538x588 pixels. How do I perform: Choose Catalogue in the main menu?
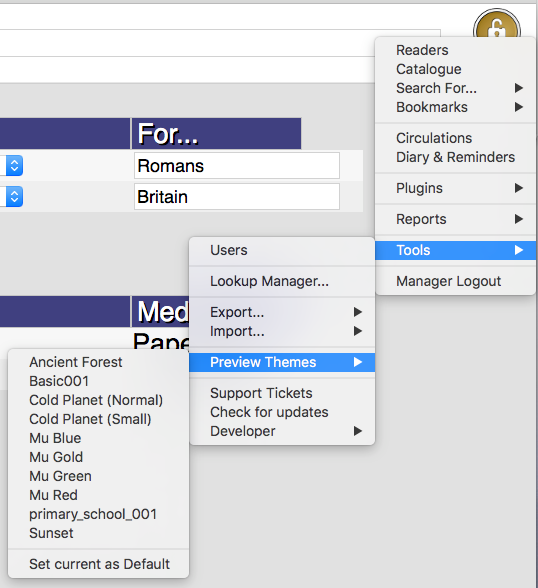click(x=429, y=69)
